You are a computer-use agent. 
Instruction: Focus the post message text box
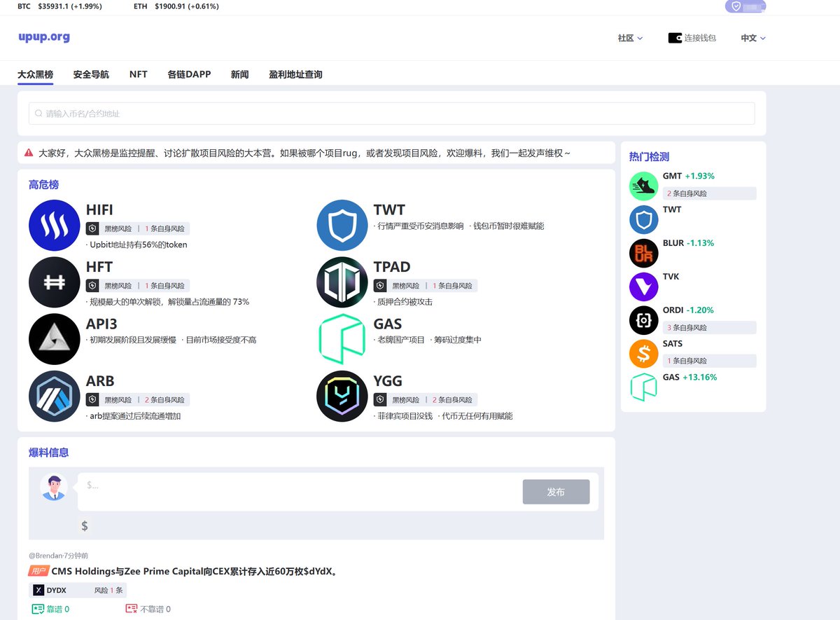pos(300,492)
